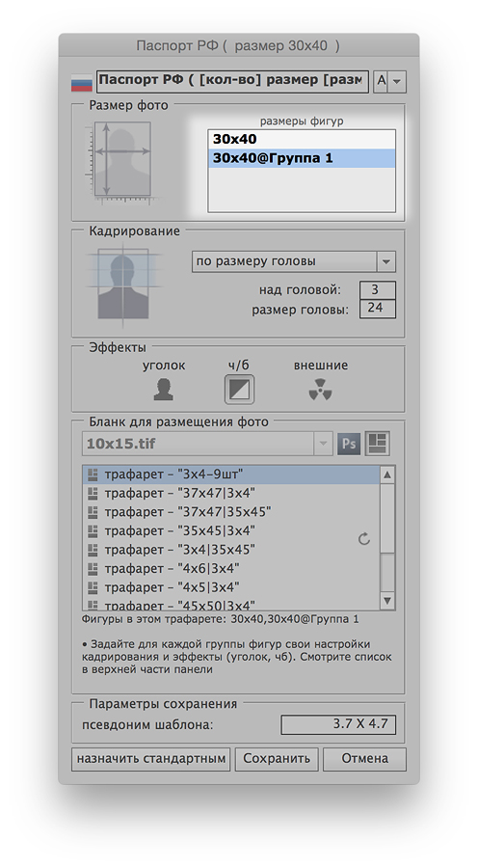Click the Отмена button
478x868 pixels.
pyautogui.click(x=364, y=759)
